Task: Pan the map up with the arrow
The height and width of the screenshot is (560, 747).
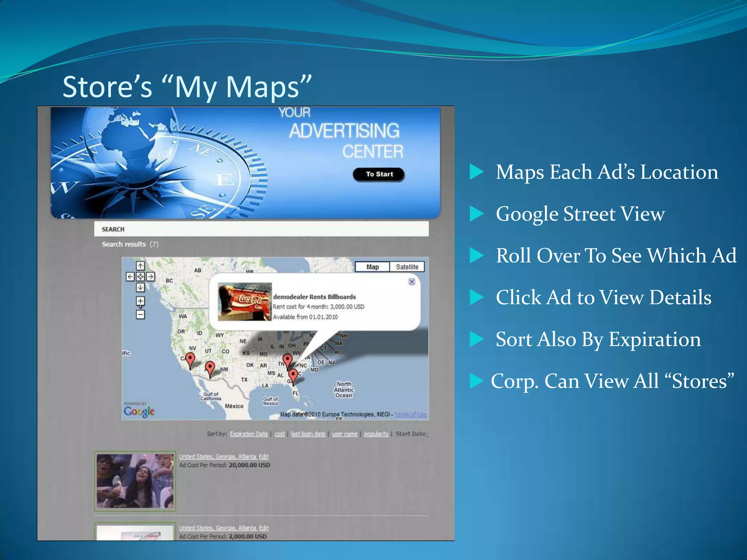Action: (x=140, y=266)
